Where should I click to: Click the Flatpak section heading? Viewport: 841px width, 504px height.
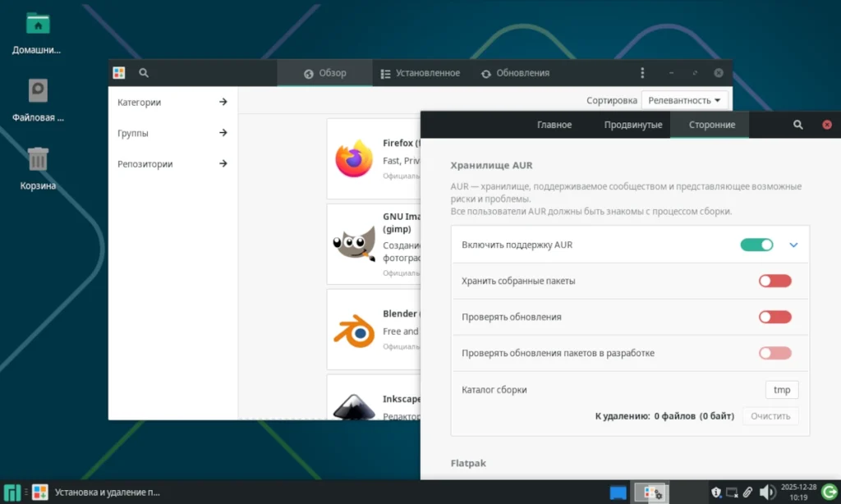pos(468,463)
